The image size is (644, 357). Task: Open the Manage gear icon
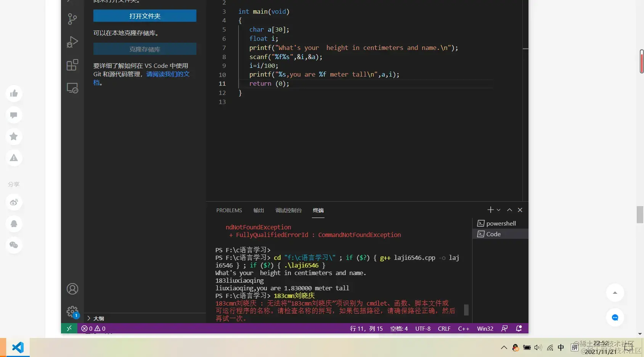pos(72,312)
